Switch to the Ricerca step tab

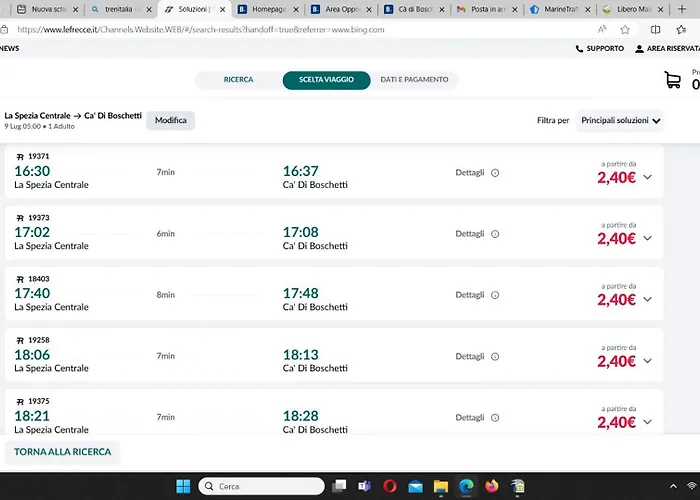click(238, 80)
